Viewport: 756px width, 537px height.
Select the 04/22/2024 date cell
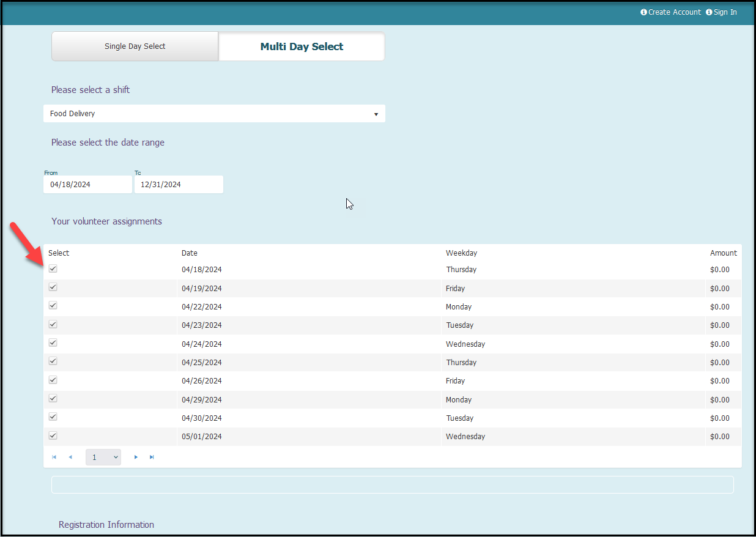tap(202, 307)
